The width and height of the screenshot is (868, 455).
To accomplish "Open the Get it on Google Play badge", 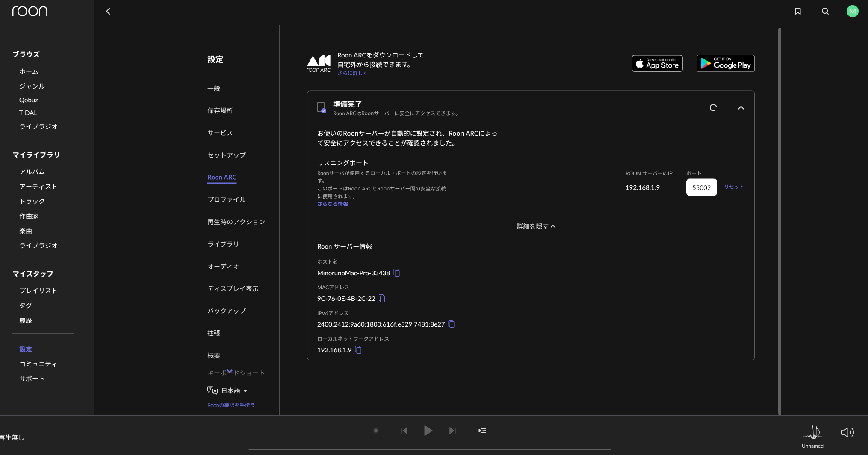I will [x=725, y=63].
